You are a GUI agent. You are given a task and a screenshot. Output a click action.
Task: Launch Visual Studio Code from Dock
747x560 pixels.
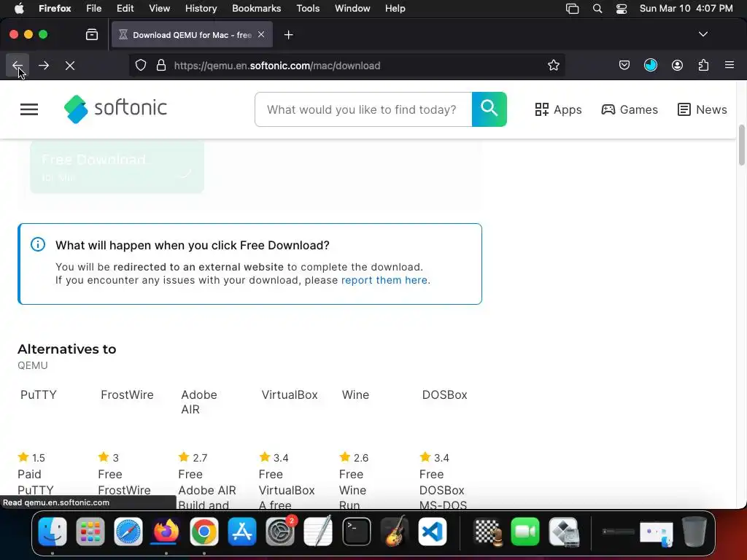[x=433, y=532]
